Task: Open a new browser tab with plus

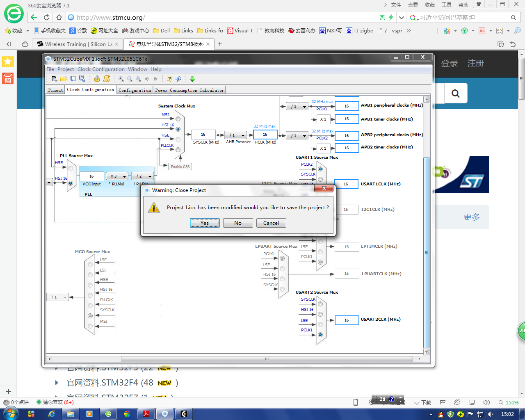Action: coord(220,44)
